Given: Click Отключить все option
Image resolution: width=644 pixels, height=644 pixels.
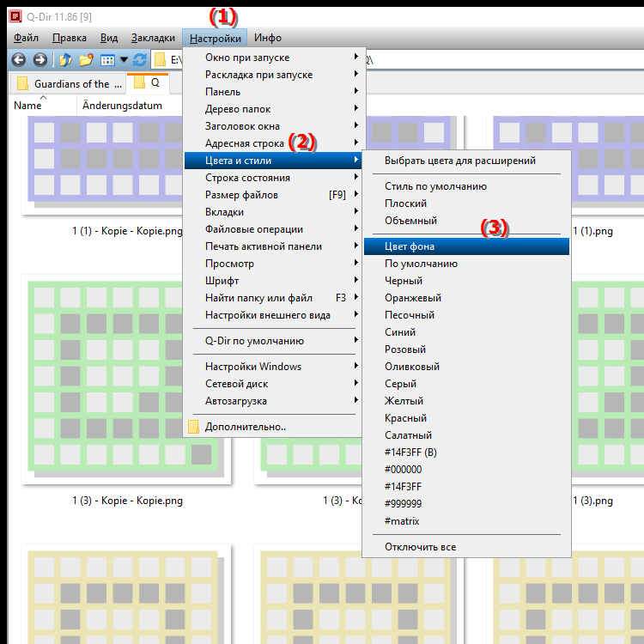Looking at the screenshot, I should point(466,547).
